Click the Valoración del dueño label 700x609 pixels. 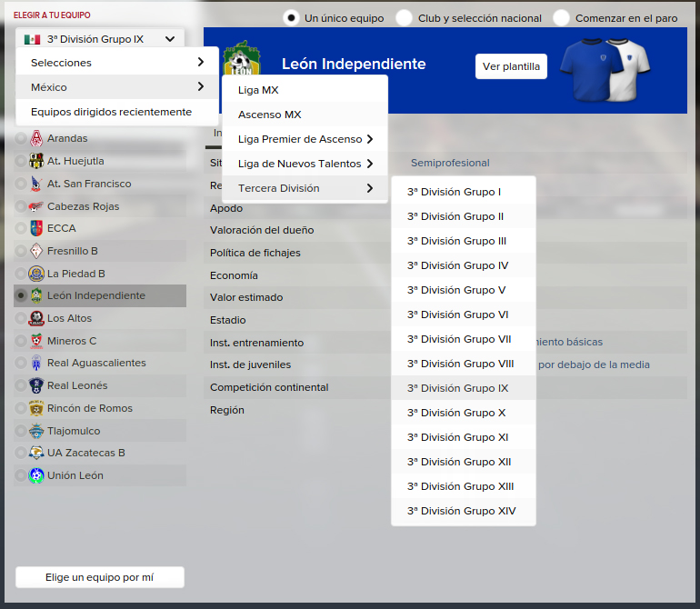click(x=262, y=230)
